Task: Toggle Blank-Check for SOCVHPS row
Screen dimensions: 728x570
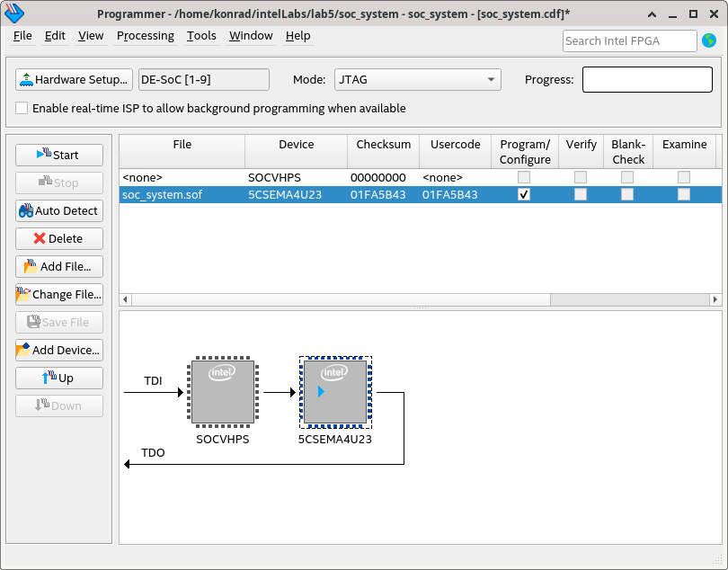Action: [627, 177]
